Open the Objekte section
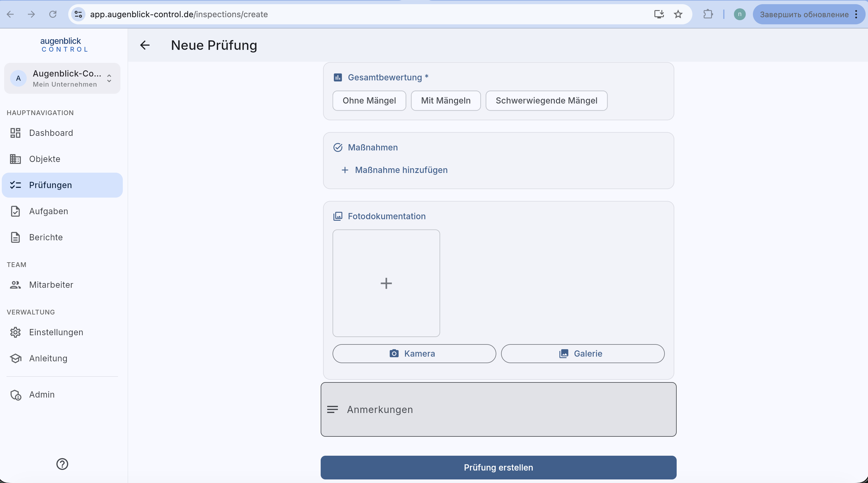 [62, 159]
